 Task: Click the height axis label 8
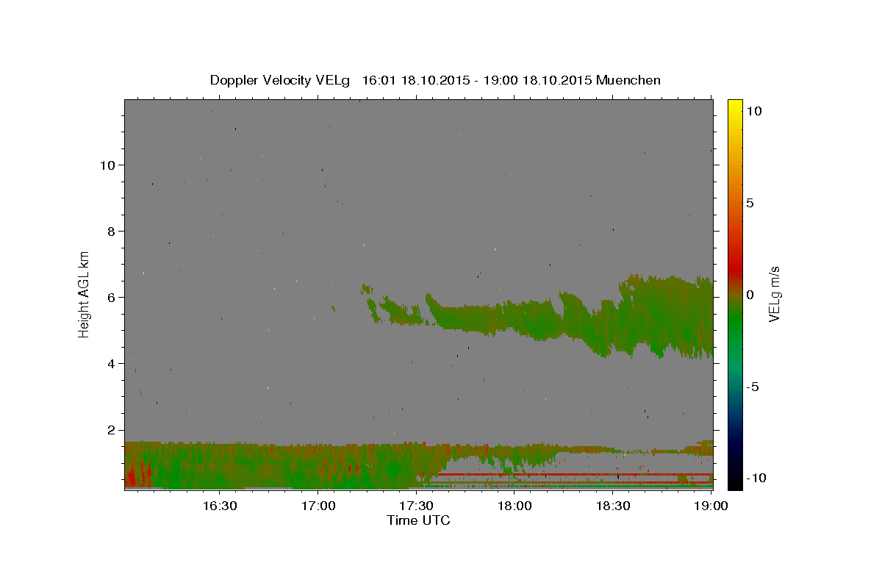[x=111, y=231]
